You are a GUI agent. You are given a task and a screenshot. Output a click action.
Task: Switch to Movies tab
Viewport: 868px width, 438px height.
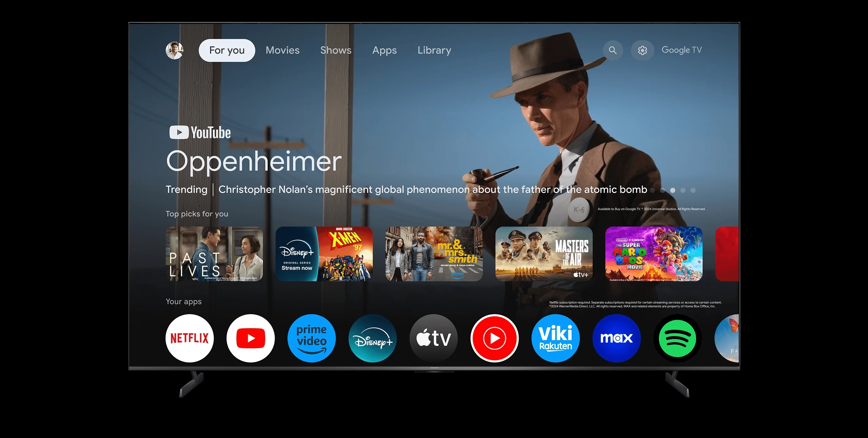282,50
